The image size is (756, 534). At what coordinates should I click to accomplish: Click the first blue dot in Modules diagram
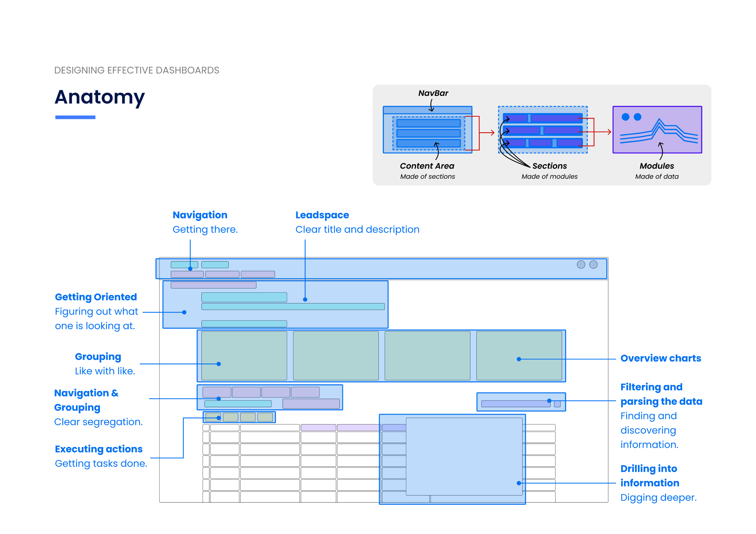tap(625, 117)
